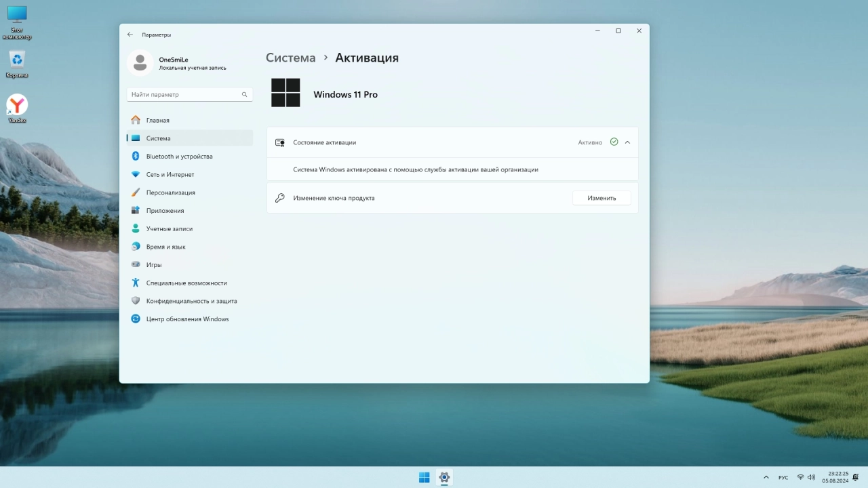The image size is (868, 488).
Task: Click the Windows 11 Pro edition text
Action: click(345, 95)
